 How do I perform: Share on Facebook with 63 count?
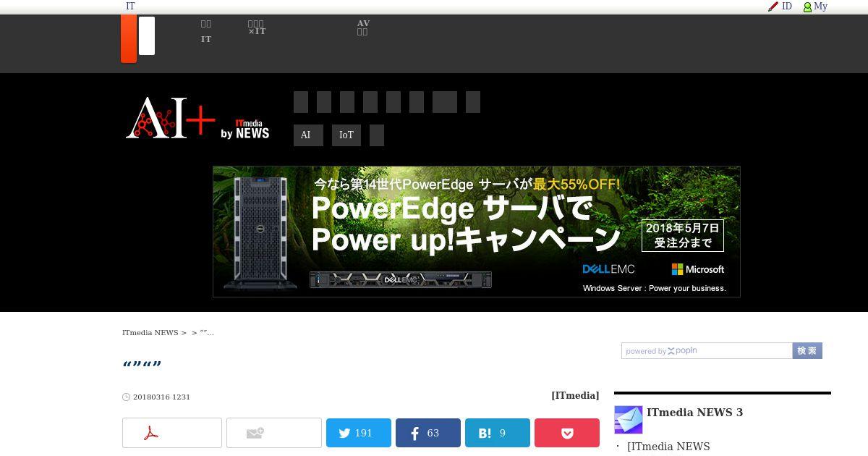coord(428,433)
